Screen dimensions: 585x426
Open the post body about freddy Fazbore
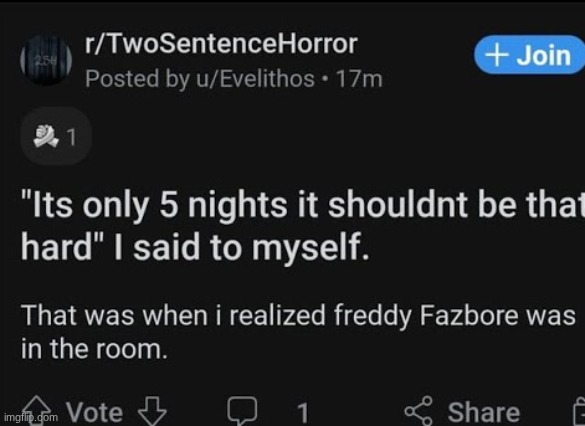pyautogui.click(x=298, y=332)
